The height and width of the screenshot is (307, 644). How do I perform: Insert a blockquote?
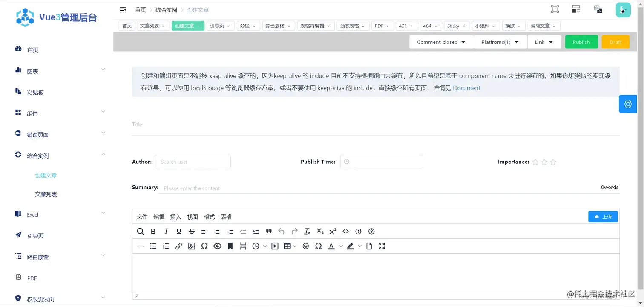pos(269,232)
